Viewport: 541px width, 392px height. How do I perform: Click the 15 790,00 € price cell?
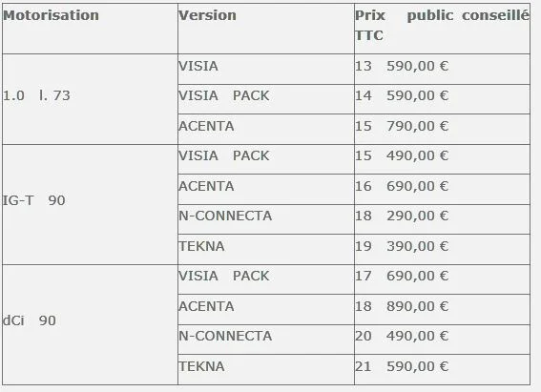(x=443, y=130)
